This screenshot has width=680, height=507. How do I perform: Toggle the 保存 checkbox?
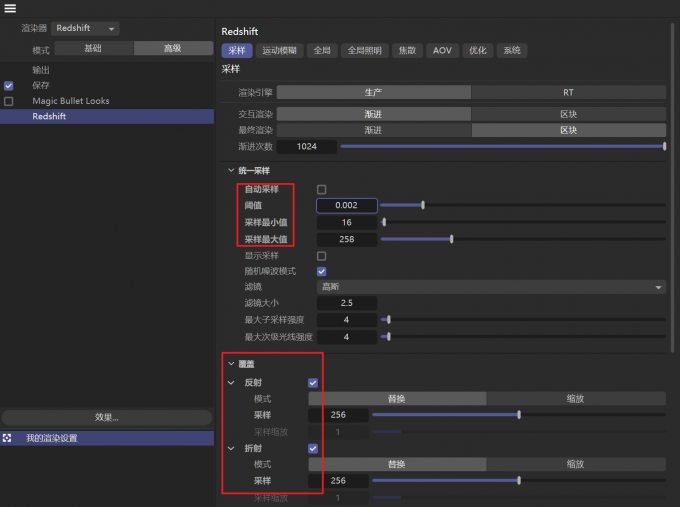point(9,85)
